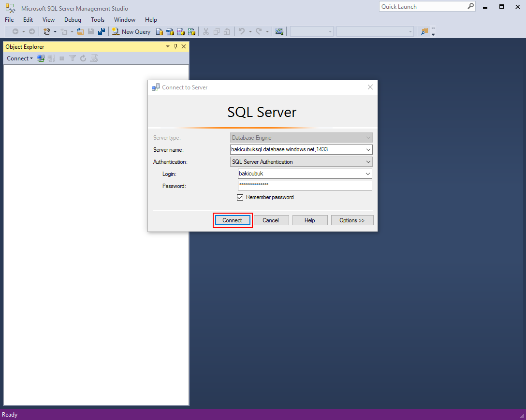This screenshot has height=420, width=526.
Task: Expand the Redo history dropdown arrow
Action: click(267, 31)
